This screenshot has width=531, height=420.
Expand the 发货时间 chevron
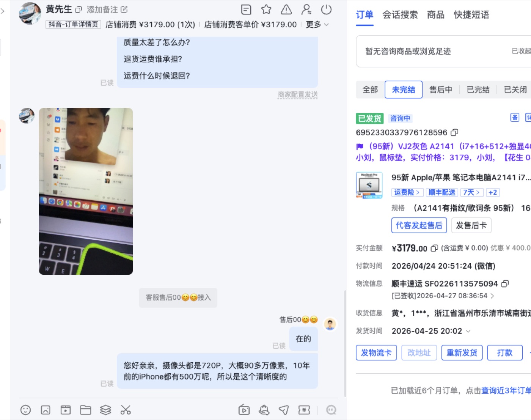point(468,331)
